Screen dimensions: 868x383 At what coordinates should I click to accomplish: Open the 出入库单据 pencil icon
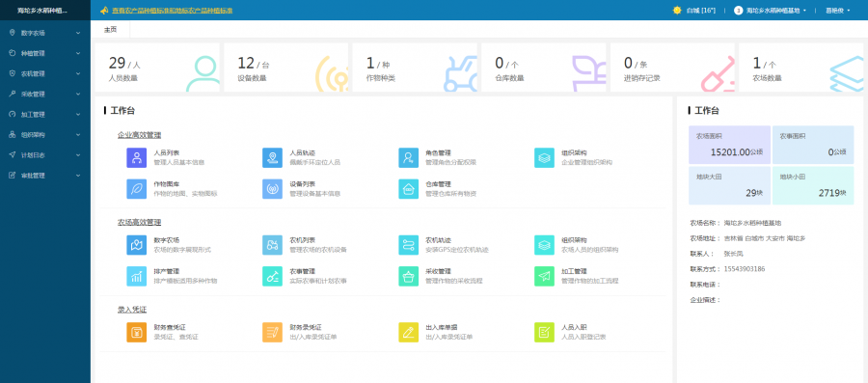point(409,332)
